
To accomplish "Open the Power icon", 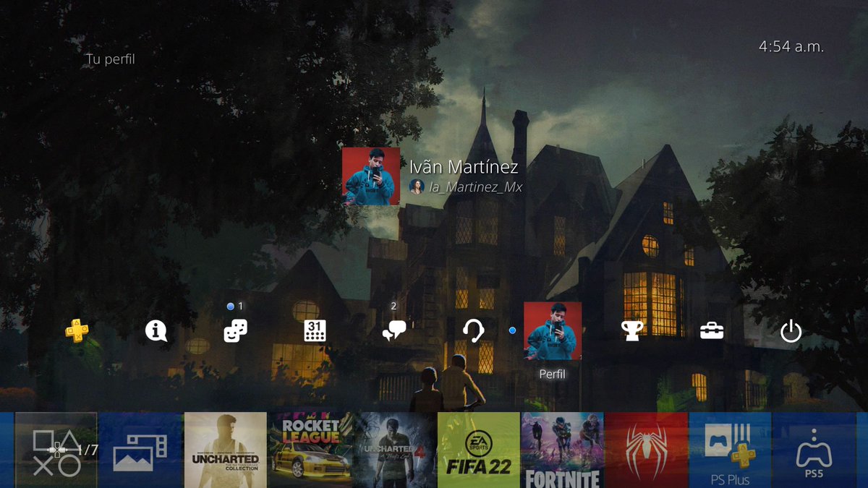I will click(x=791, y=332).
